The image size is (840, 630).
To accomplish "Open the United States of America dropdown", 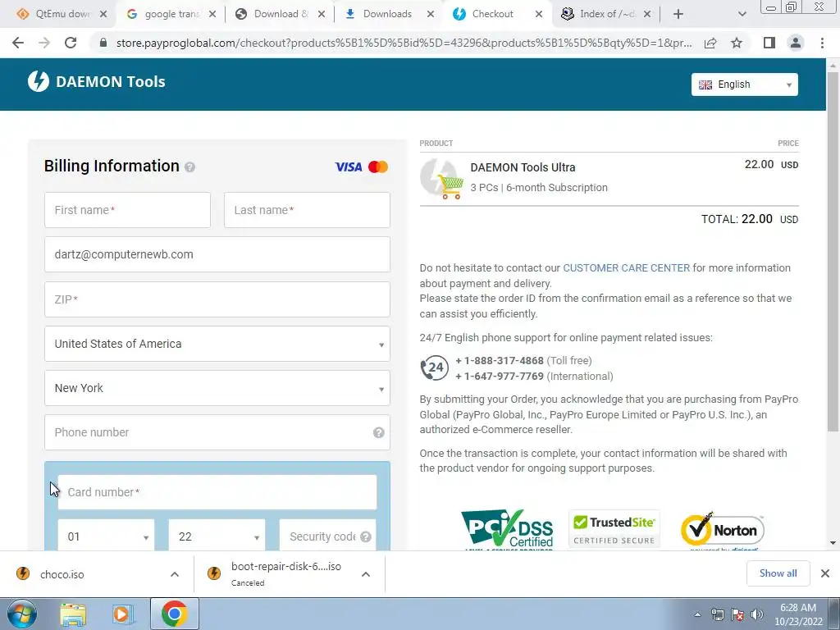I will point(217,344).
